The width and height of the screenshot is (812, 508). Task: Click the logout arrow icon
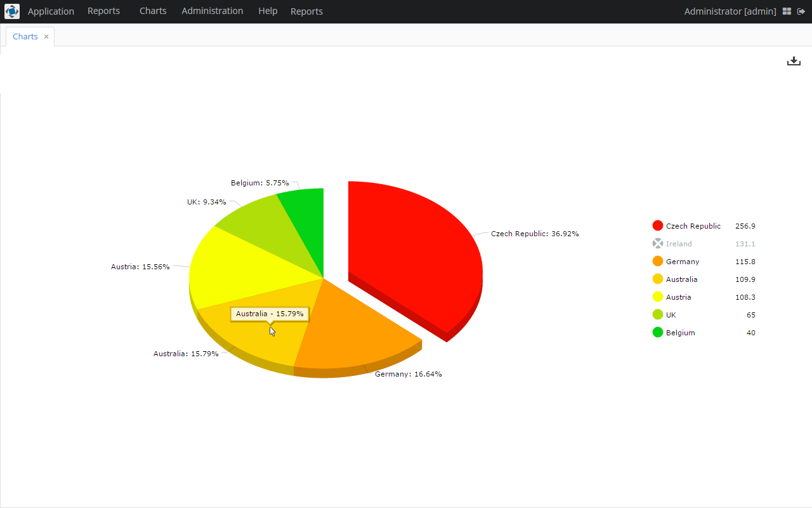801,11
